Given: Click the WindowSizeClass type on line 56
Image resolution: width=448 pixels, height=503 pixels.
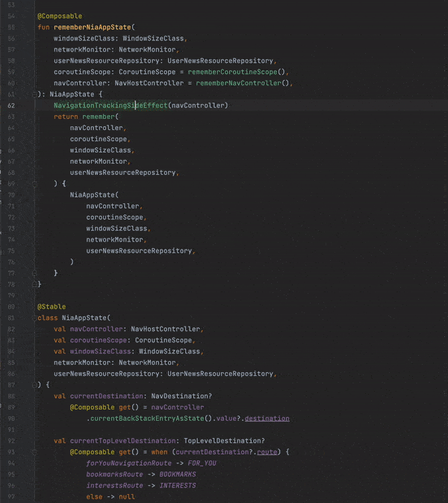Looking at the screenshot, I should point(153,39).
